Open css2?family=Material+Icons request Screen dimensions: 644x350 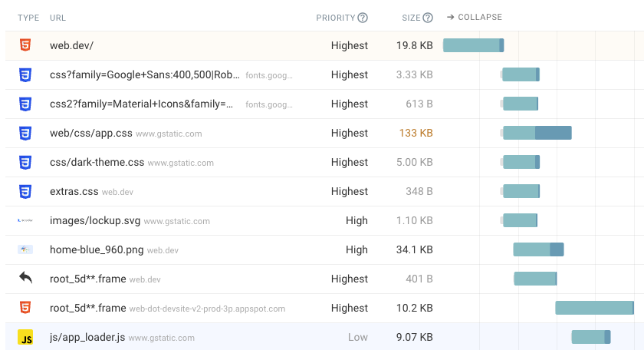141,104
